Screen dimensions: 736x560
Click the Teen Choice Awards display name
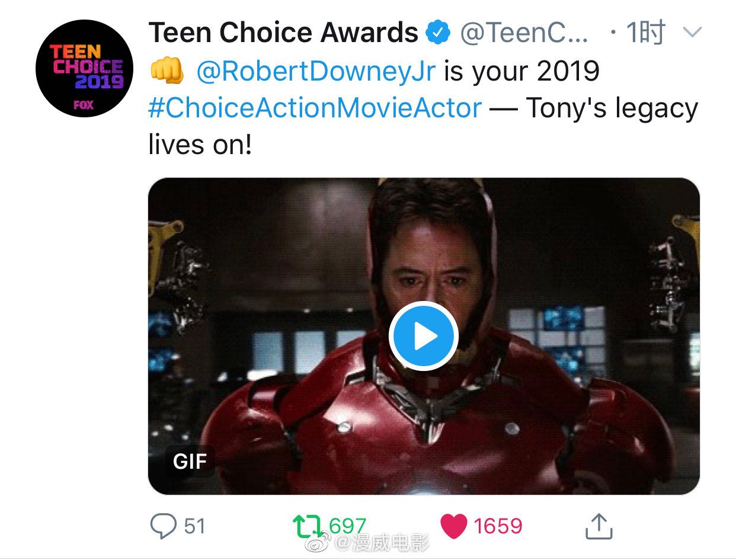click(283, 33)
